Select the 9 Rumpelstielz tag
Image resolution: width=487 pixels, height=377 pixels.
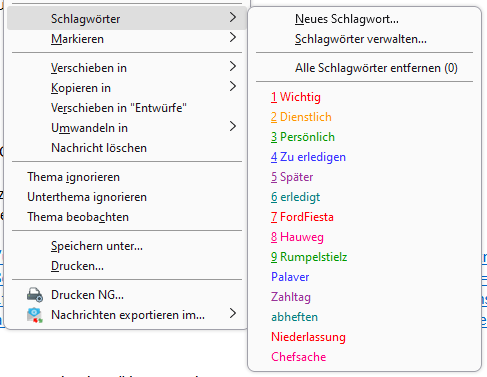[309, 257]
